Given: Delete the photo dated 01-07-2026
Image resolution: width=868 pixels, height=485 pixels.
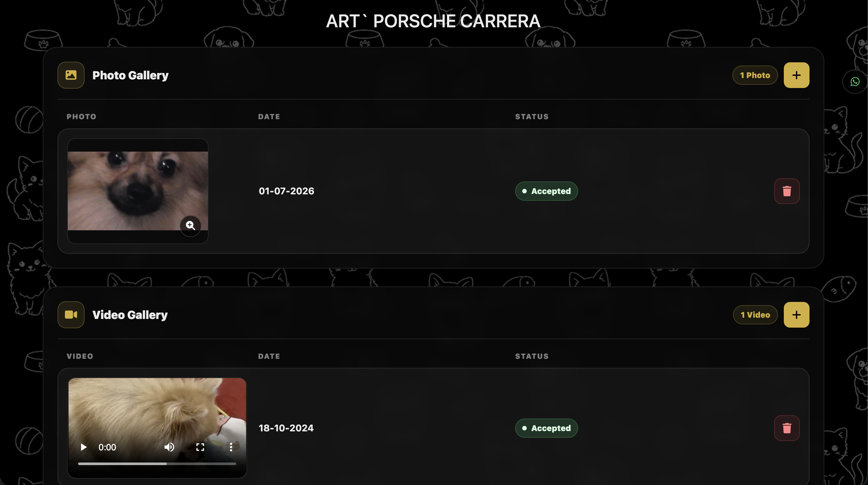Looking at the screenshot, I should tap(787, 191).
